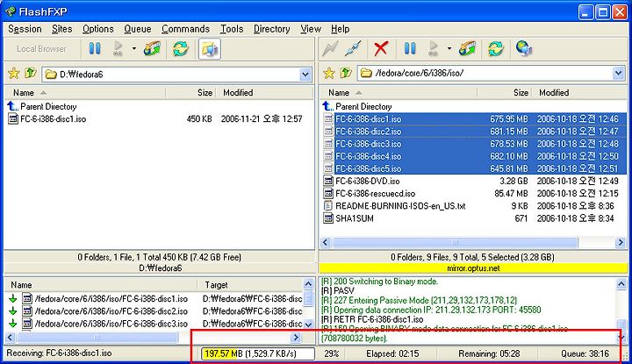Open the Options menu
This screenshot has height=364, width=632.
(x=98, y=29)
